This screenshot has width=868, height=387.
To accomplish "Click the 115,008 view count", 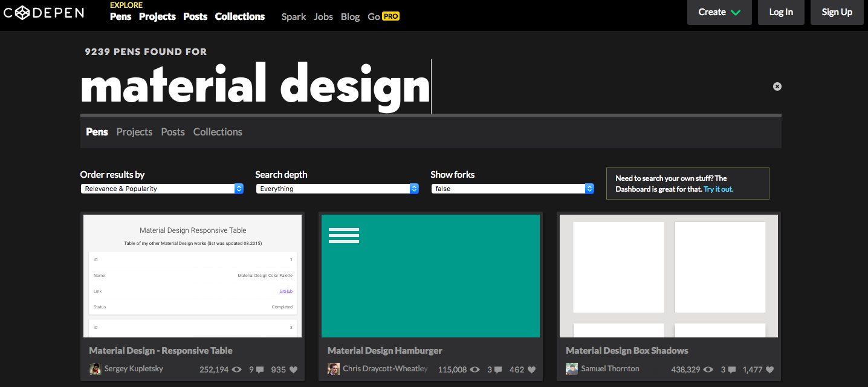I will pyautogui.click(x=452, y=369).
